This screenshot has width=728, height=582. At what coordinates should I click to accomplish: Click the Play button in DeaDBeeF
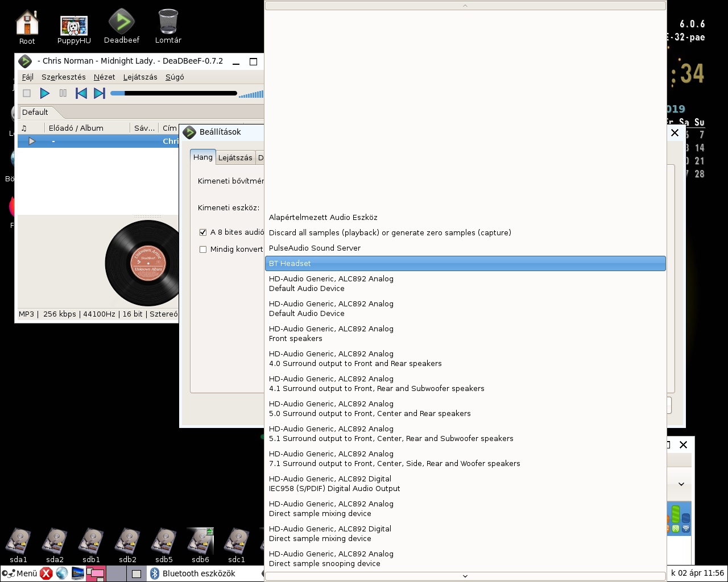tap(45, 93)
